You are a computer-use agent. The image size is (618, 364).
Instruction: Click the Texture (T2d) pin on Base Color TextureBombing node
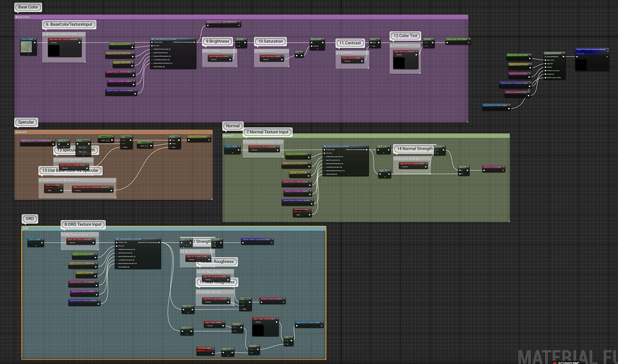152,42
